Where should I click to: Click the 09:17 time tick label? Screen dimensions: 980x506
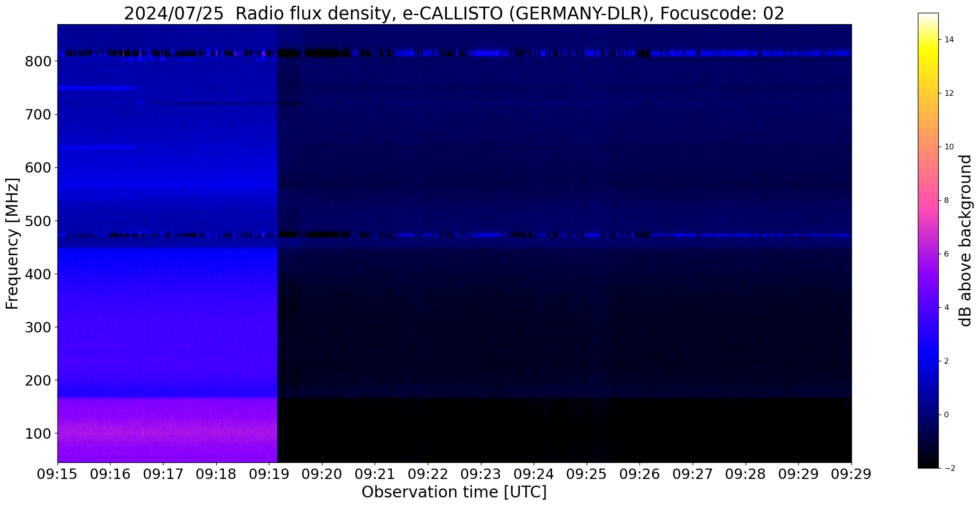[x=164, y=474]
